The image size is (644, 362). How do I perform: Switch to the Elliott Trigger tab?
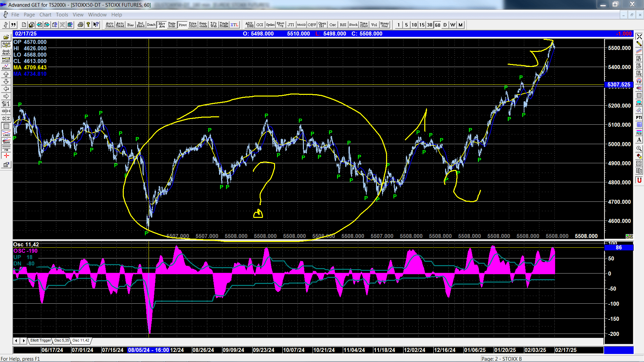pyautogui.click(x=41, y=341)
